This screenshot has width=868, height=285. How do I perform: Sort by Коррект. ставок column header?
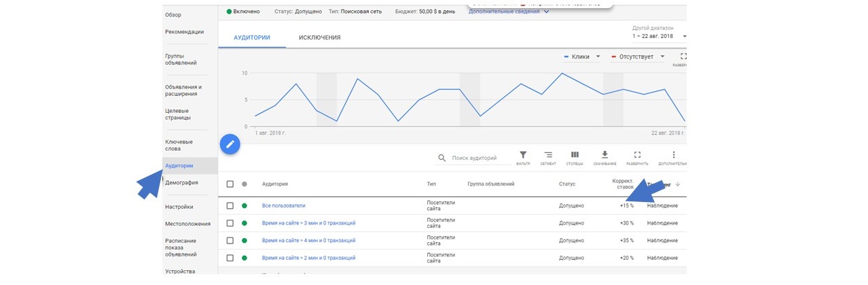click(x=623, y=184)
